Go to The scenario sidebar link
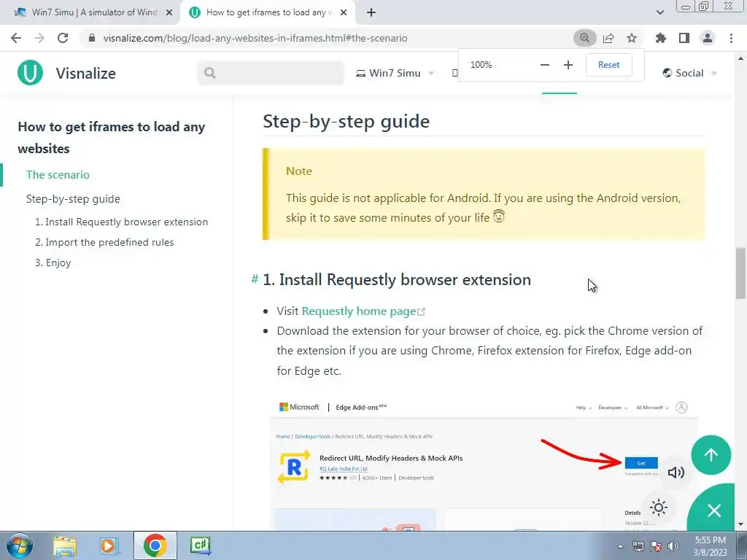747x560 pixels. pos(58,175)
